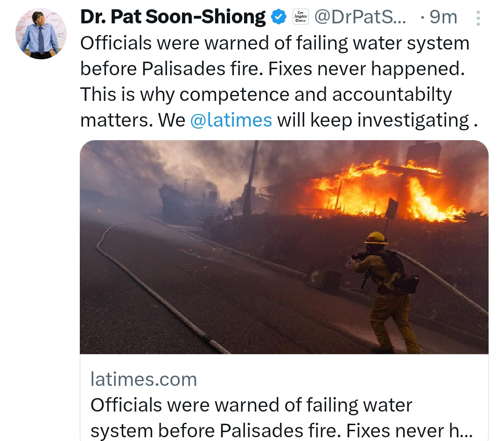Open card headline 'Officials were warned of failing water'
504x441 pixels.
click(251, 405)
